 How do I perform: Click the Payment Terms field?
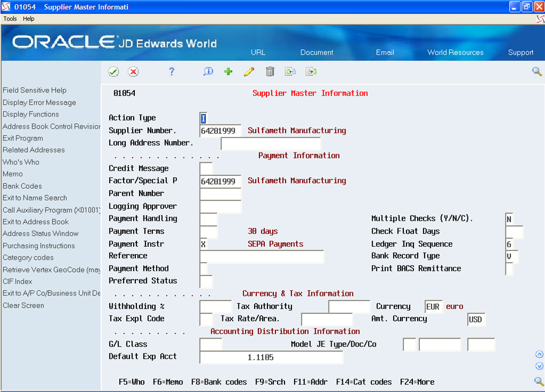(208, 232)
